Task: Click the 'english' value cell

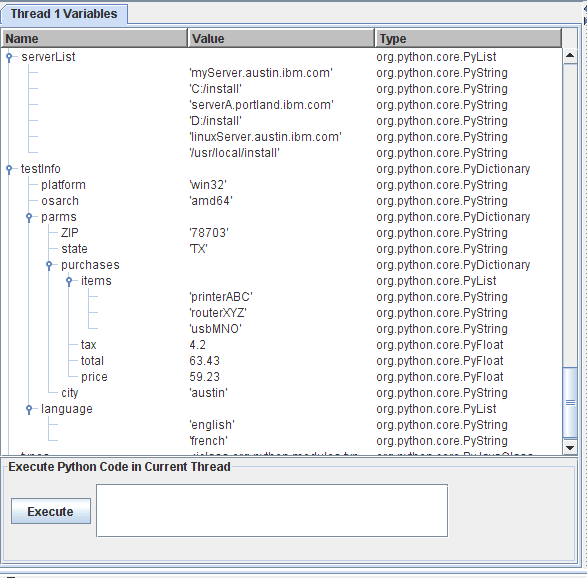Action: 212,425
